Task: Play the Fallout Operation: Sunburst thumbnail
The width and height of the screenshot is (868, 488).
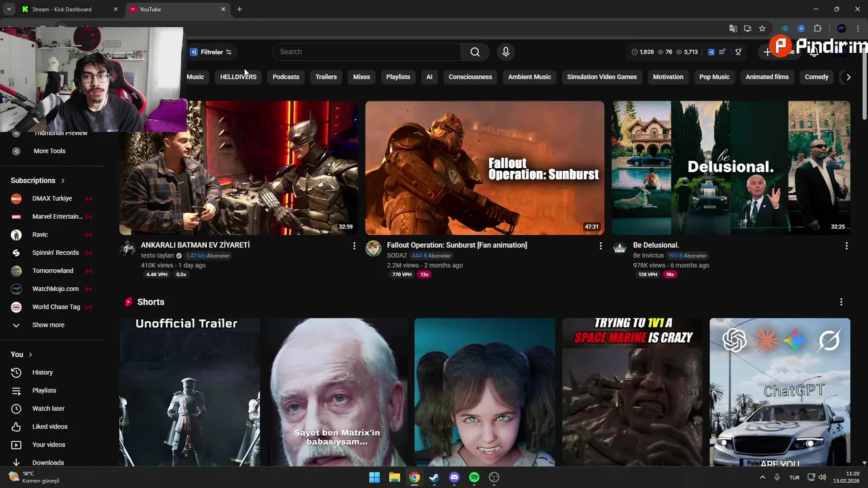Action: click(485, 168)
